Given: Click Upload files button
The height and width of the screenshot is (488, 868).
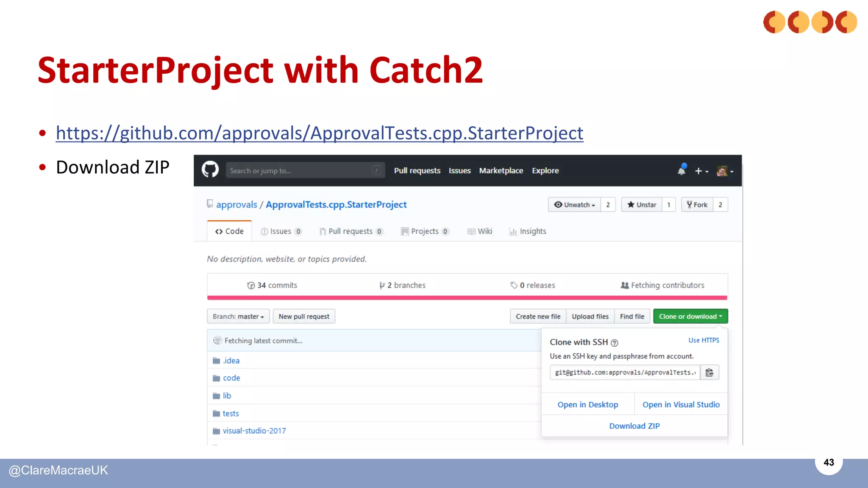Looking at the screenshot, I should click(590, 316).
